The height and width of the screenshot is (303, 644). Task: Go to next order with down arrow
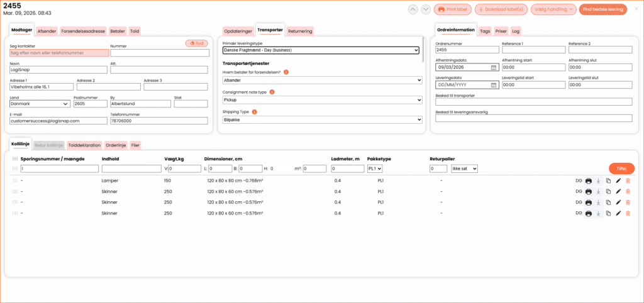click(x=426, y=9)
